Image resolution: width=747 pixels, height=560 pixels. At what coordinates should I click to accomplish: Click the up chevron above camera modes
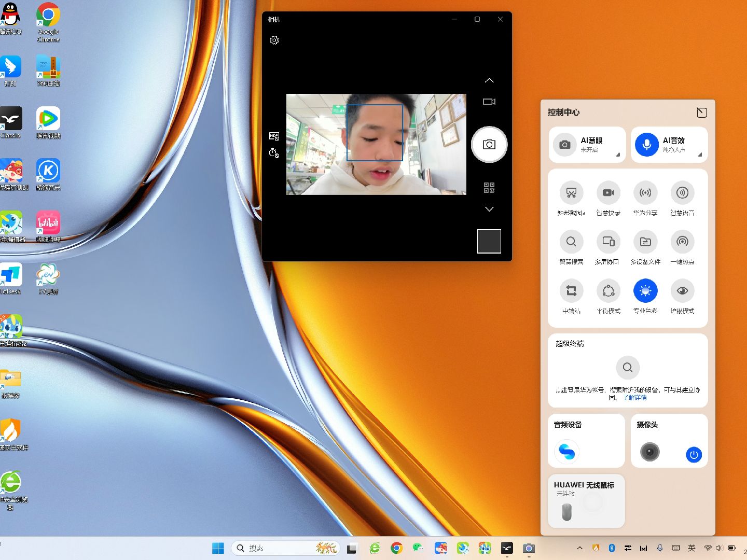point(489,80)
